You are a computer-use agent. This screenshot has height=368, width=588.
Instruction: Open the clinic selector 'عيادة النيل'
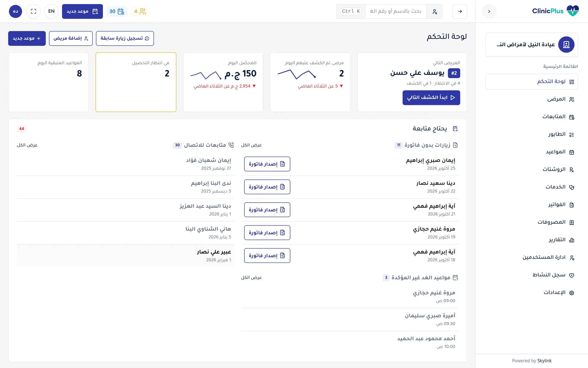coord(532,45)
